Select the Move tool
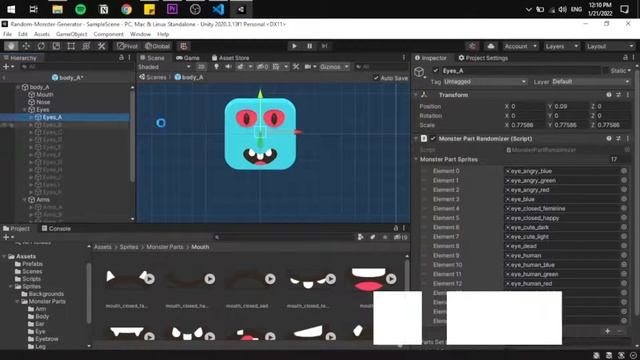The width and height of the screenshot is (640, 360). pos(26,46)
